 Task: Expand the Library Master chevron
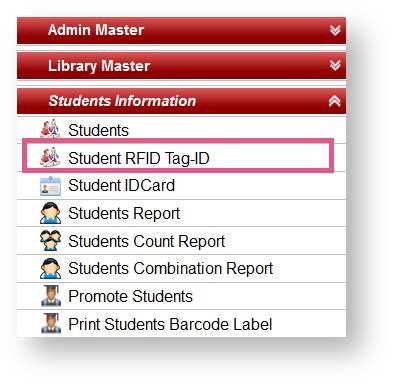tap(335, 65)
